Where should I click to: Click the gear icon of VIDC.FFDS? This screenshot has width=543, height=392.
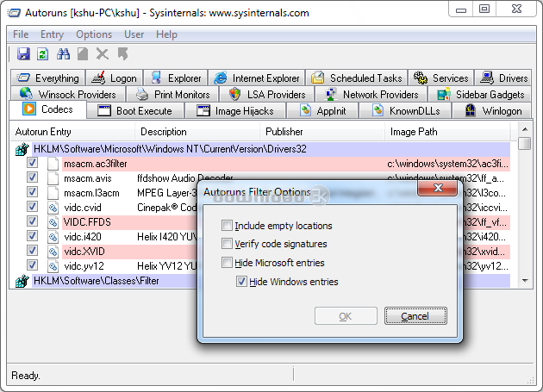[53, 222]
